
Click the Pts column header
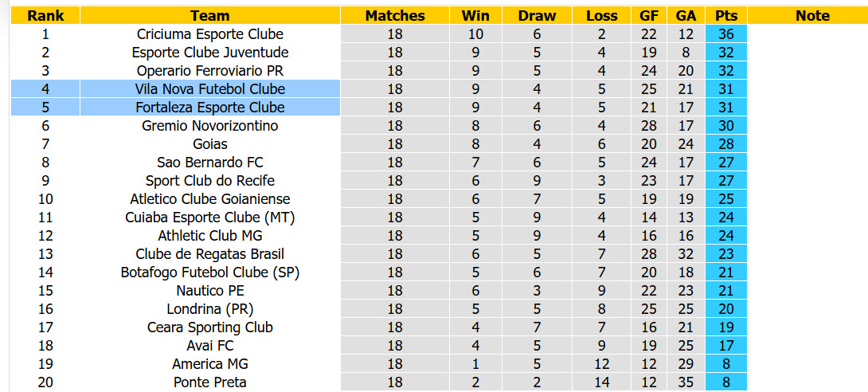click(x=726, y=15)
